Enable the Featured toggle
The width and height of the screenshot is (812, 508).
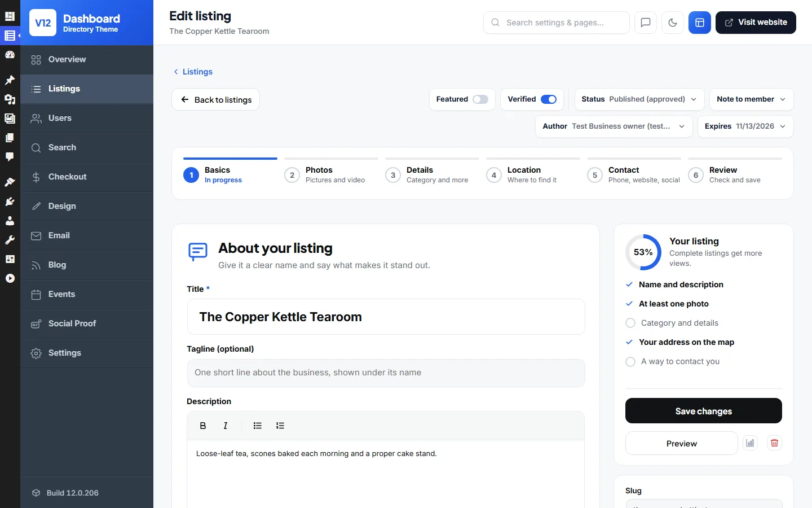point(480,99)
